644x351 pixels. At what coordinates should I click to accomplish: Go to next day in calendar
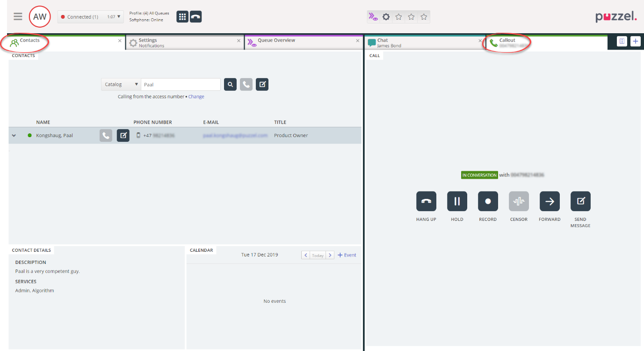tap(330, 256)
